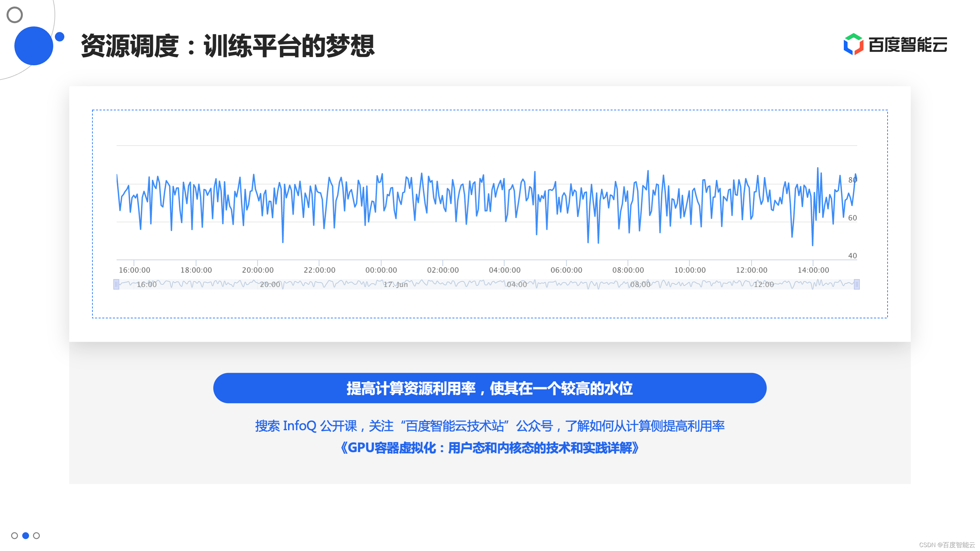Click the 00:00:00 x-axis time label
980x551 pixels.
click(x=381, y=270)
